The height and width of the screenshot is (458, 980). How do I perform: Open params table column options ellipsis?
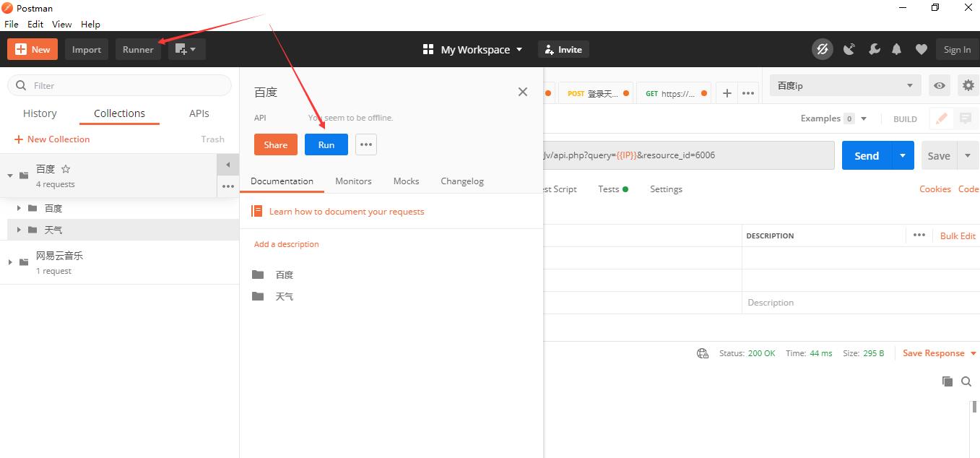pos(919,236)
